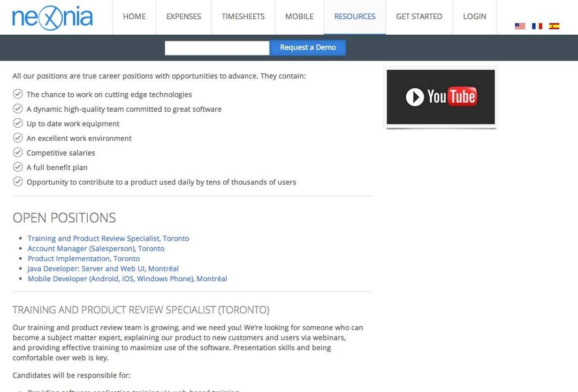Viewport: 578px width, 392px height.
Task: Play the YouTube video thumbnail
Action: 440,97
